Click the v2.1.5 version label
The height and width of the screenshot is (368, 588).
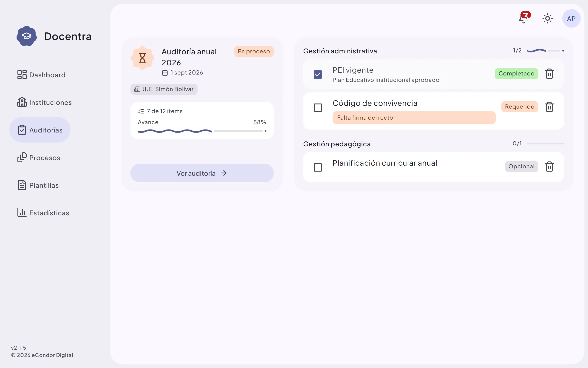click(18, 348)
